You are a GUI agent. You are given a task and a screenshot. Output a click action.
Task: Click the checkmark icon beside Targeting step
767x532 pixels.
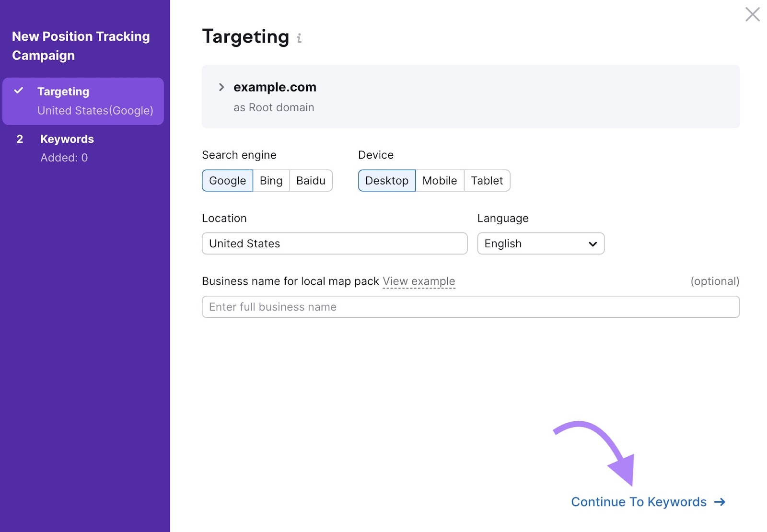(19, 91)
